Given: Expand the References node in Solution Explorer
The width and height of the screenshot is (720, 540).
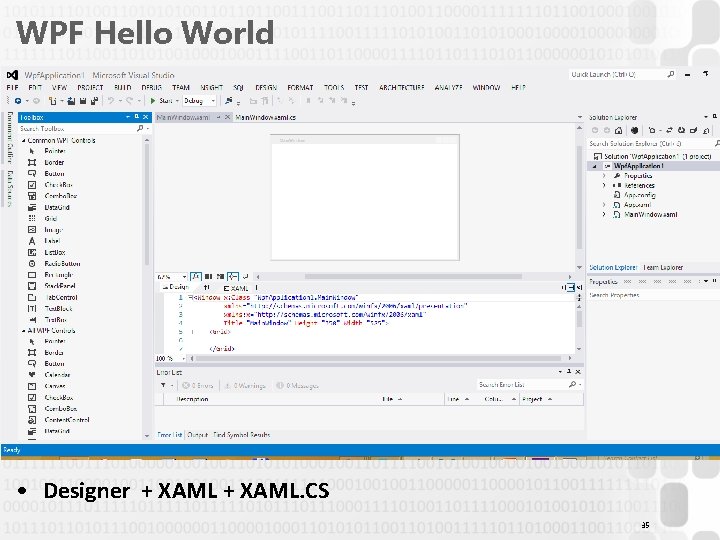Looking at the screenshot, I should (x=604, y=186).
